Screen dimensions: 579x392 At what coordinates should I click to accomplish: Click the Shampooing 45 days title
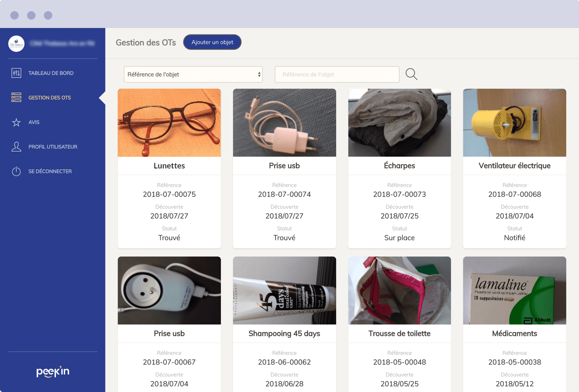pyautogui.click(x=284, y=334)
